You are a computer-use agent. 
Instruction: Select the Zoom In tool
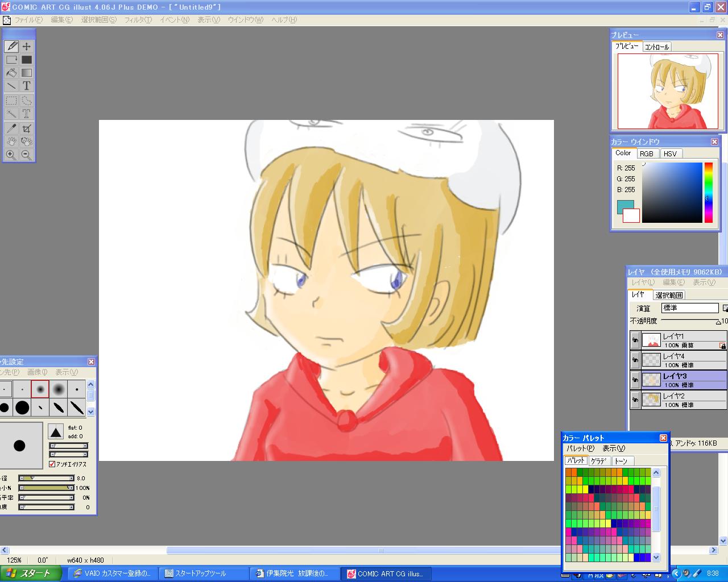point(11,155)
